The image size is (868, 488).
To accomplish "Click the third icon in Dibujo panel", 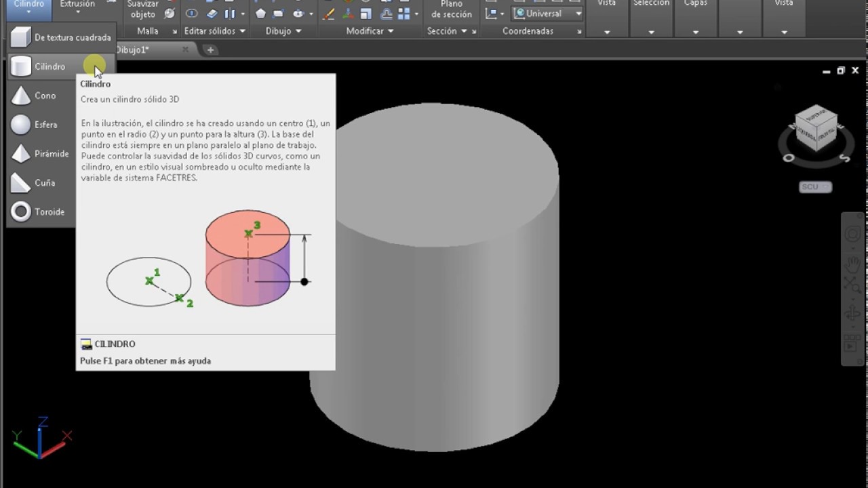I will click(x=298, y=14).
